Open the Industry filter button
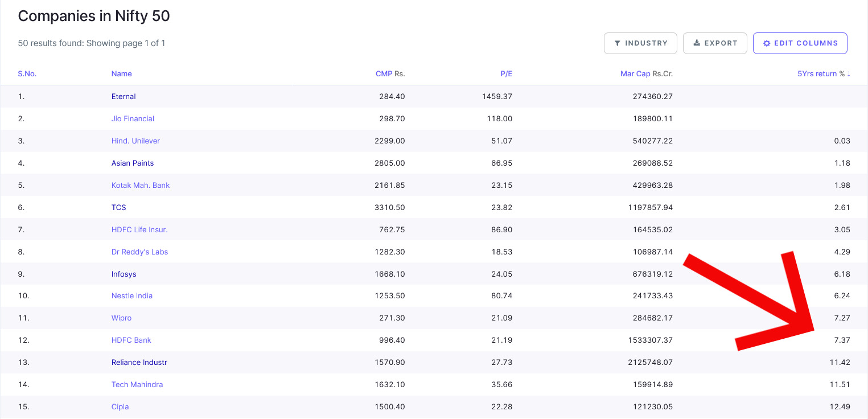 640,43
